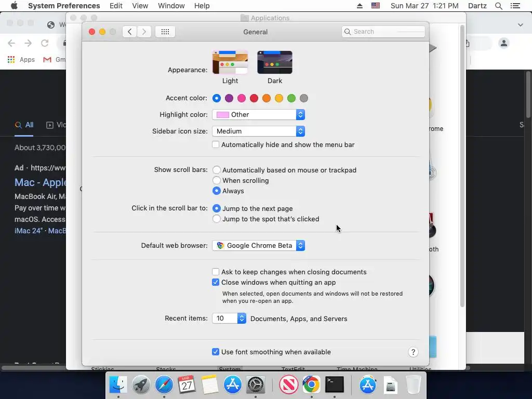Choose the purple accent color
This screenshot has height=399, width=532.
(229, 98)
